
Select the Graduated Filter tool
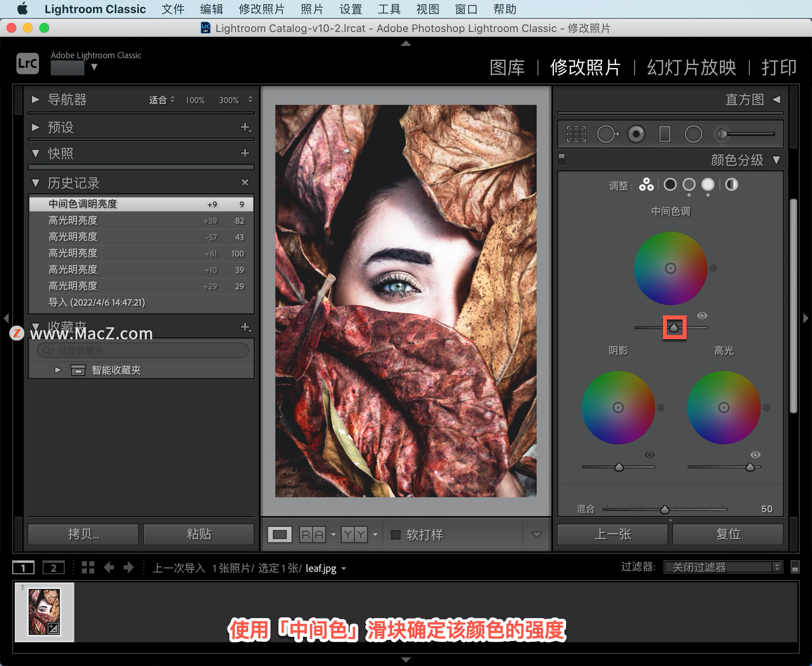(665, 134)
